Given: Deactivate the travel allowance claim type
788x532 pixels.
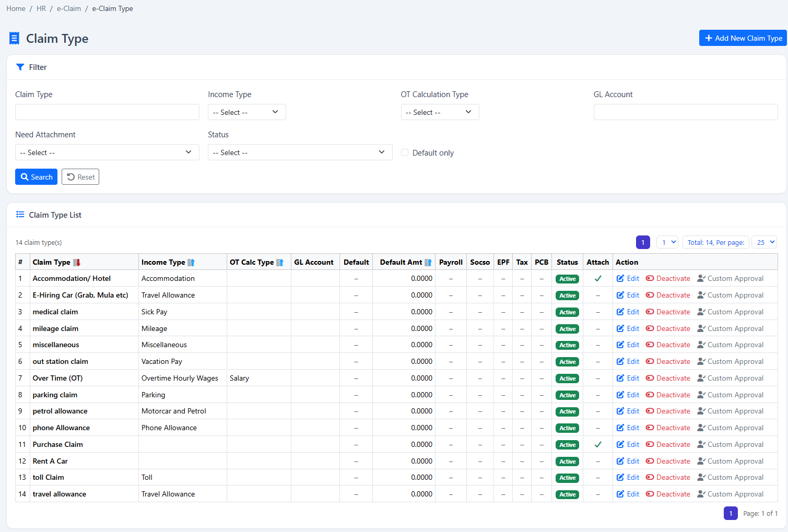Looking at the screenshot, I should [668, 494].
